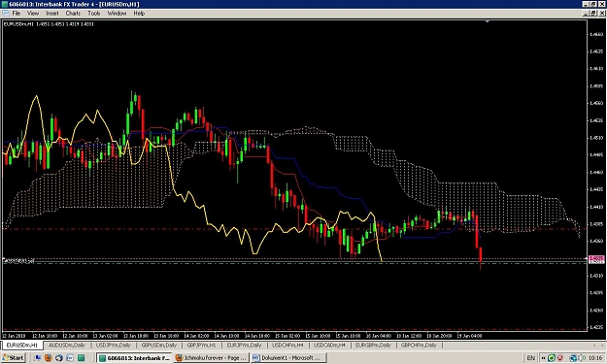Open the Window menu
The width and height of the screenshot is (607, 364).
pos(117,14)
